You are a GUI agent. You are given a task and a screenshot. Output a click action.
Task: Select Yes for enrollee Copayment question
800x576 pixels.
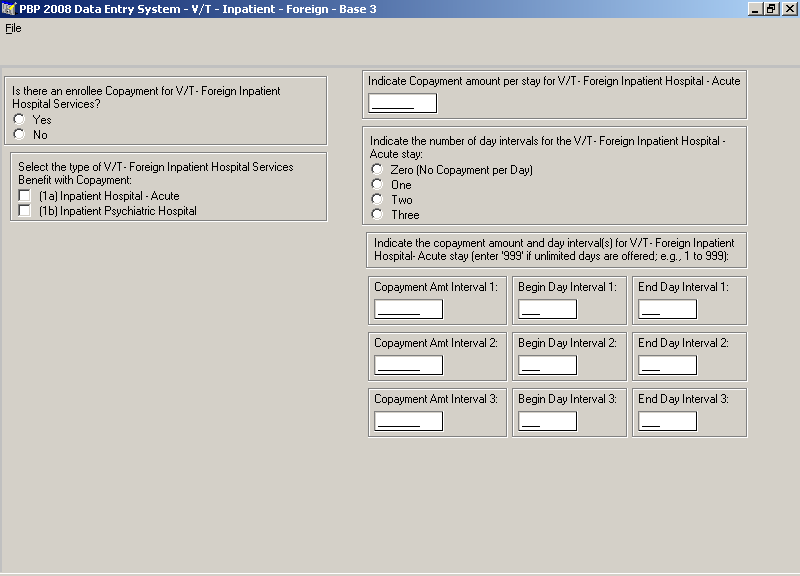tap(19, 119)
